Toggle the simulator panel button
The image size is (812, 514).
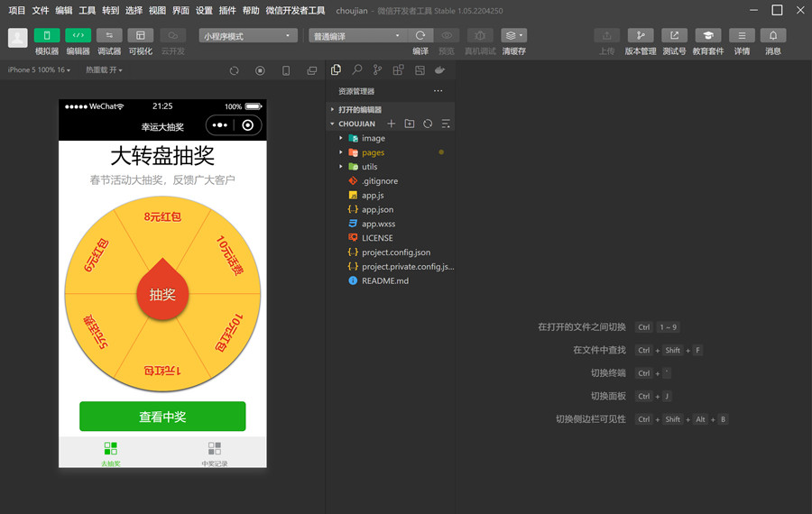click(47, 35)
